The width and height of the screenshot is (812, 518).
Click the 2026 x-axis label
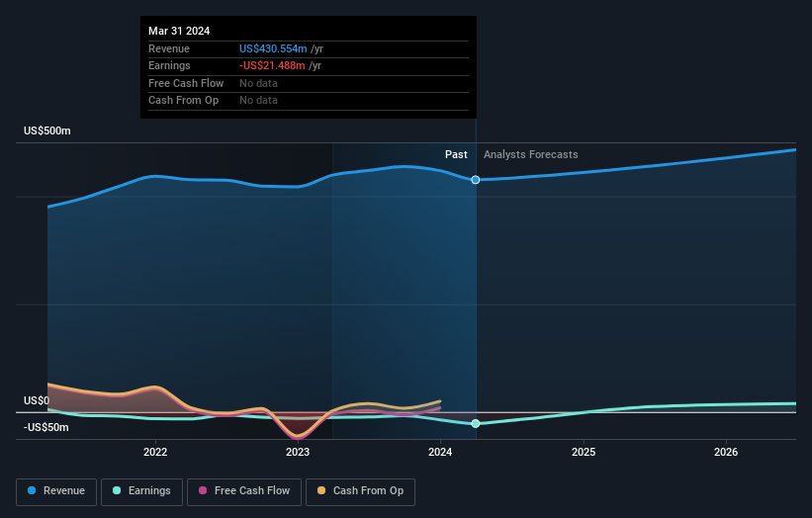point(726,452)
